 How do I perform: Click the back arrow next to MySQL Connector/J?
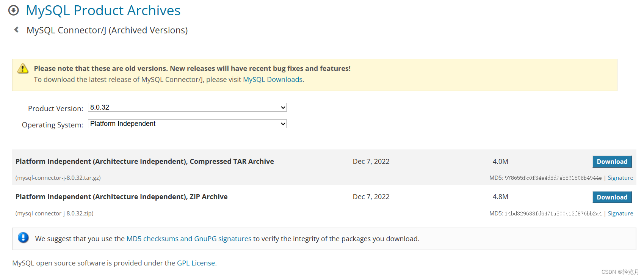point(16,30)
